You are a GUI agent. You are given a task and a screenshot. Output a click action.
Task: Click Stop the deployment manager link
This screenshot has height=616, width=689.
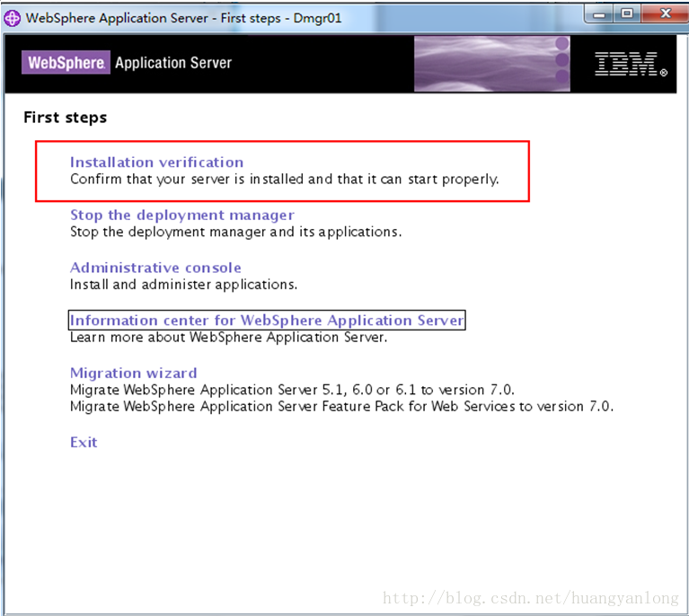182,215
